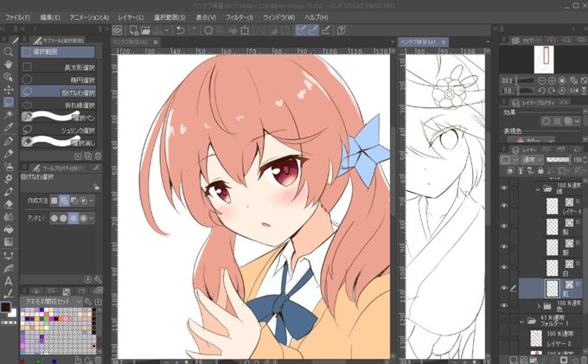Open the anti-aliasing dropdown arrow
This screenshot has width=588, height=364.
(x=92, y=218)
